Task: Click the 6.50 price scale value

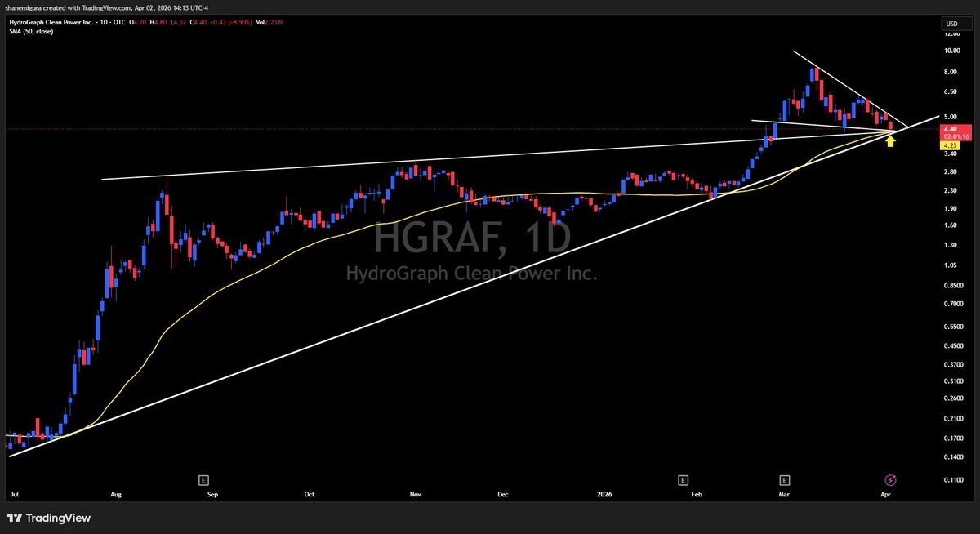Action: click(x=951, y=92)
